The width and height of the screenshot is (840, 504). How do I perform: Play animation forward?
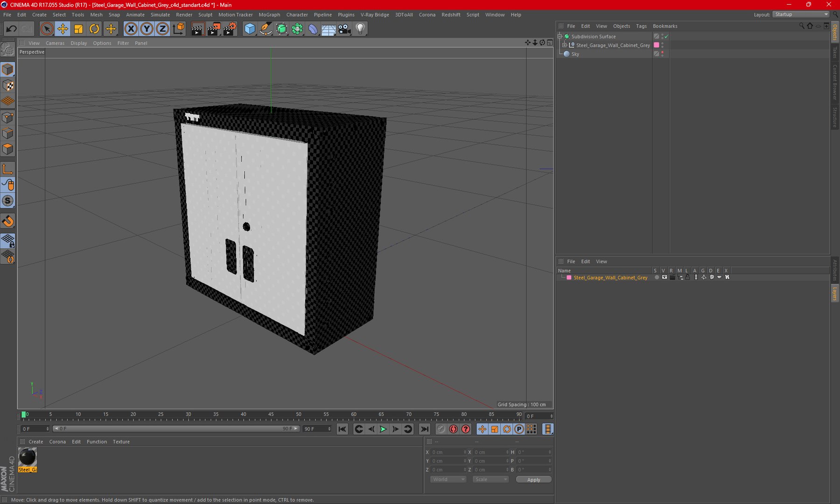click(383, 429)
